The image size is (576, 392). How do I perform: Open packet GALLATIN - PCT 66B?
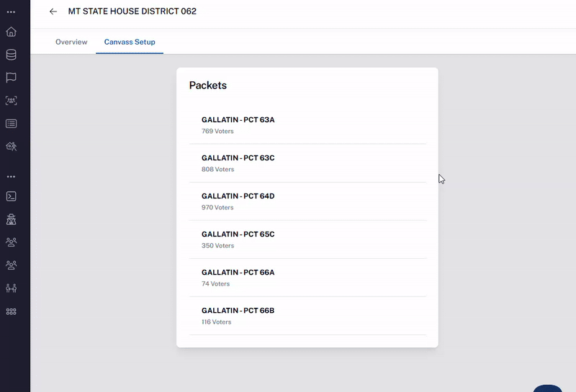click(308, 316)
